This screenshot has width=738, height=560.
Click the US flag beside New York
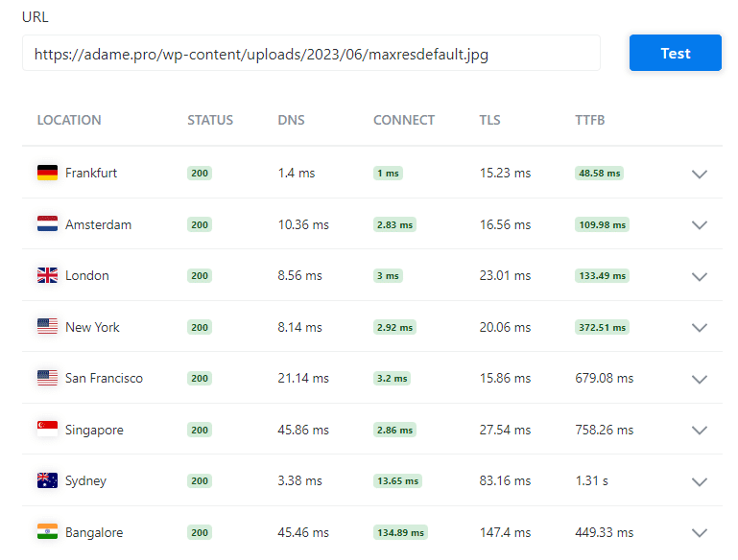tap(47, 327)
